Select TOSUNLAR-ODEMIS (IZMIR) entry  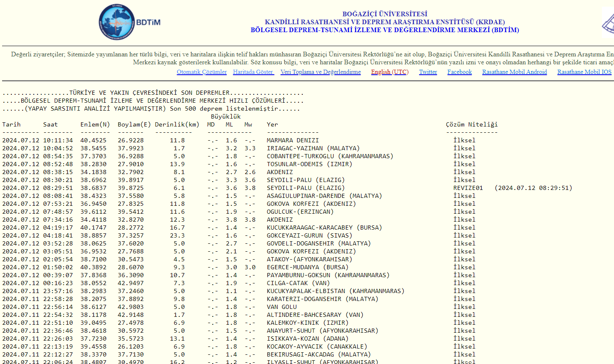309,164
